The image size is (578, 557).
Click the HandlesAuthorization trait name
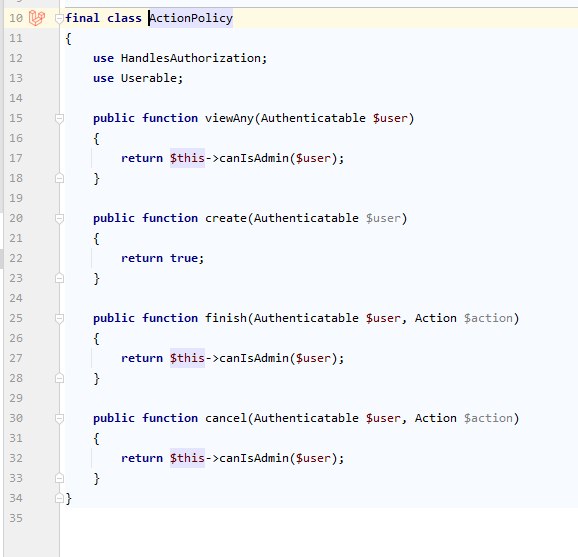coord(191,58)
